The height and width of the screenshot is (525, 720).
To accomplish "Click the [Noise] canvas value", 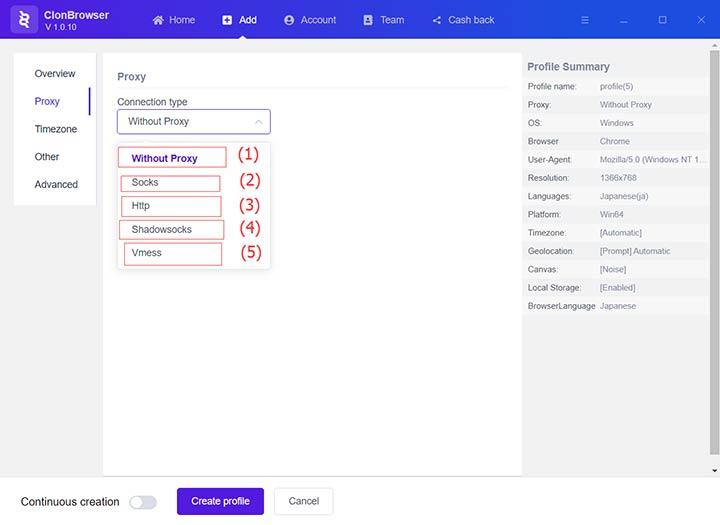I will tap(613, 270).
